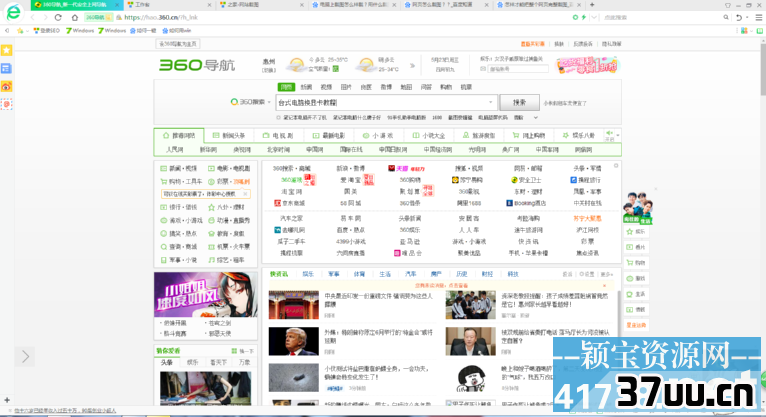This screenshot has width=766, height=417.
Task: Open the browser main menu icon
Action: pos(759,17)
